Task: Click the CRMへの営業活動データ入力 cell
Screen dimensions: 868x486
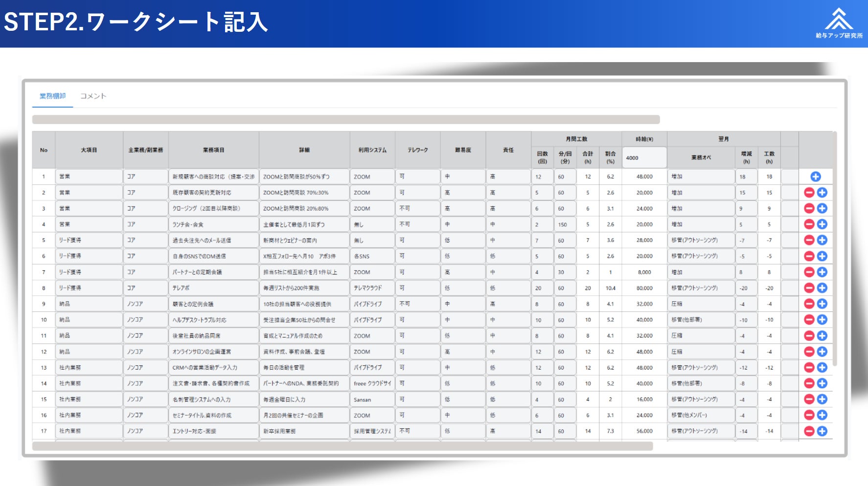Action: pos(213,367)
